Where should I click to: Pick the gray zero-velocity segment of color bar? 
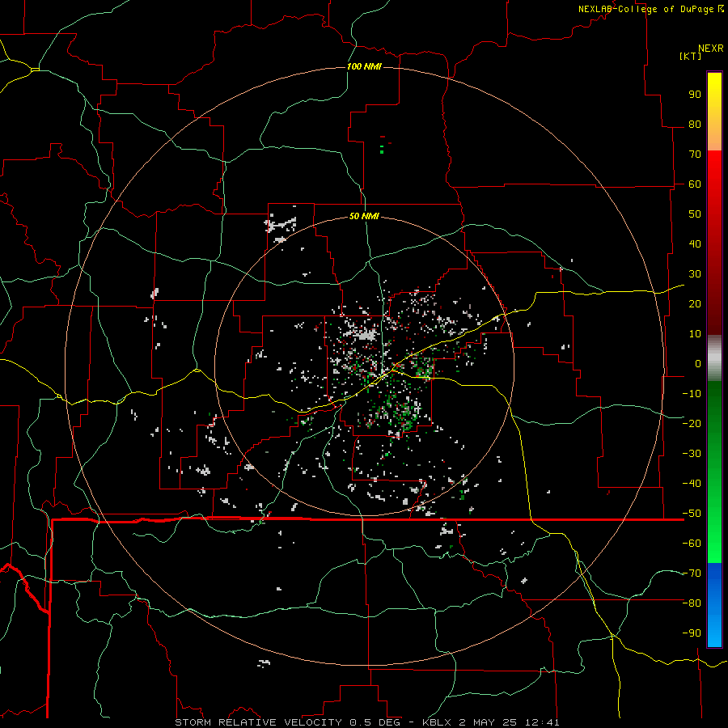click(714, 358)
